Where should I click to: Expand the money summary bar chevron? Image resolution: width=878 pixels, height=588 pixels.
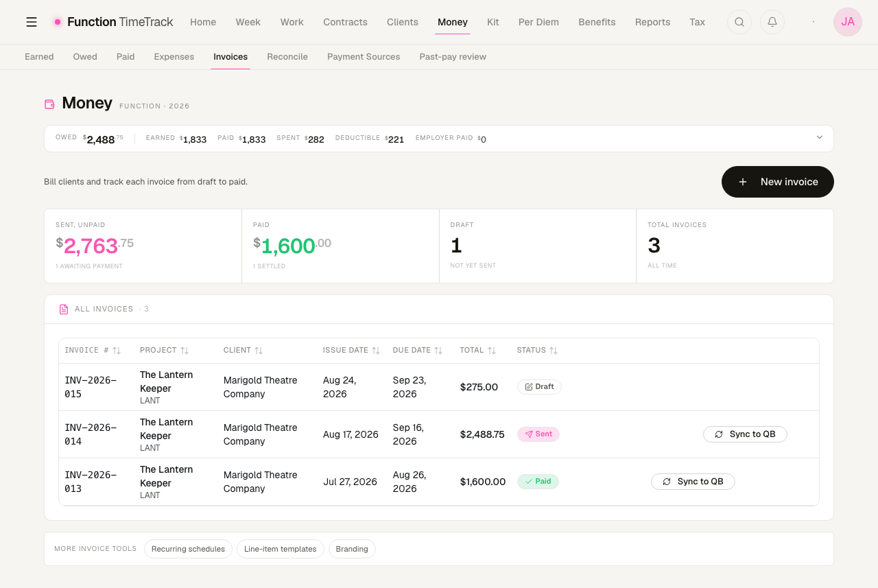tap(820, 137)
